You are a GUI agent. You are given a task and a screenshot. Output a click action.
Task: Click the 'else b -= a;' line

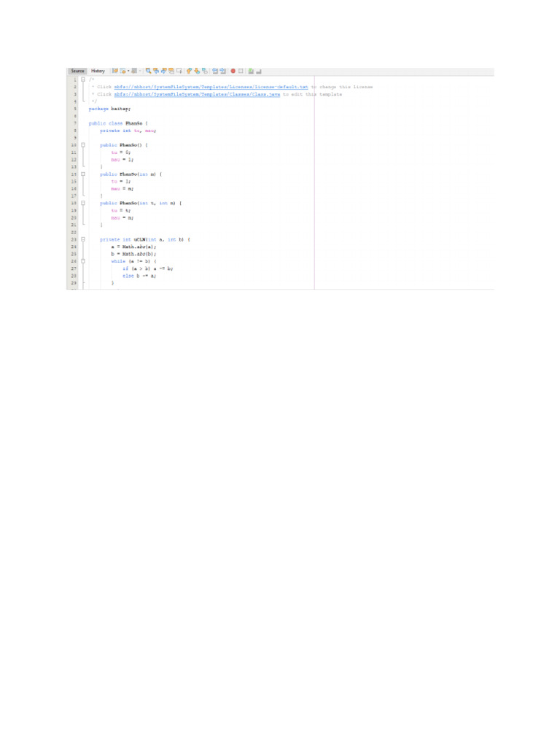tap(139, 276)
